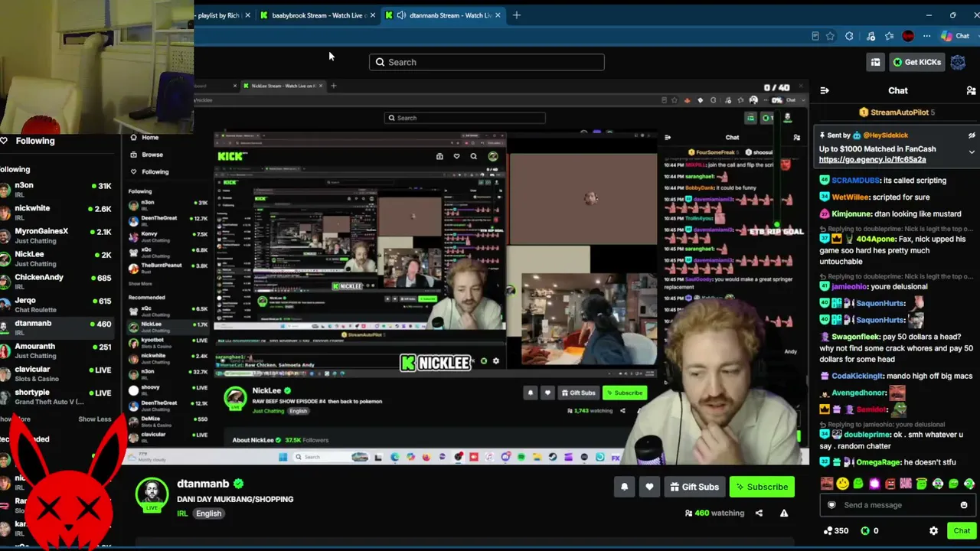The width and height of the screenshot is (980, 551).
Task: Click the browser media control music icon
Action: tap(871, 36)
